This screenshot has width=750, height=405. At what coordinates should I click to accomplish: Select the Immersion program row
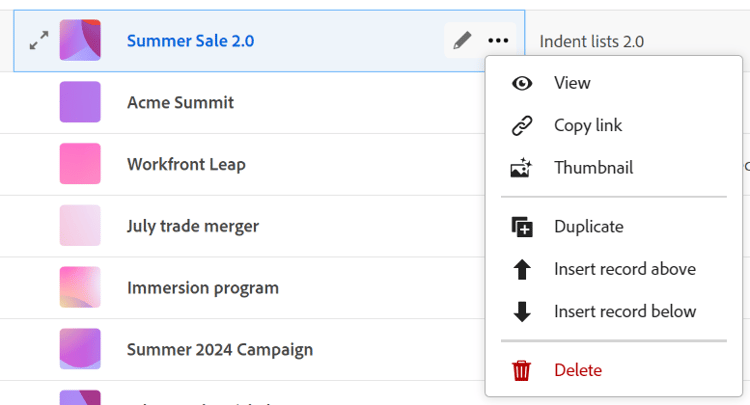pyautogui.click(x=202, y=288)
